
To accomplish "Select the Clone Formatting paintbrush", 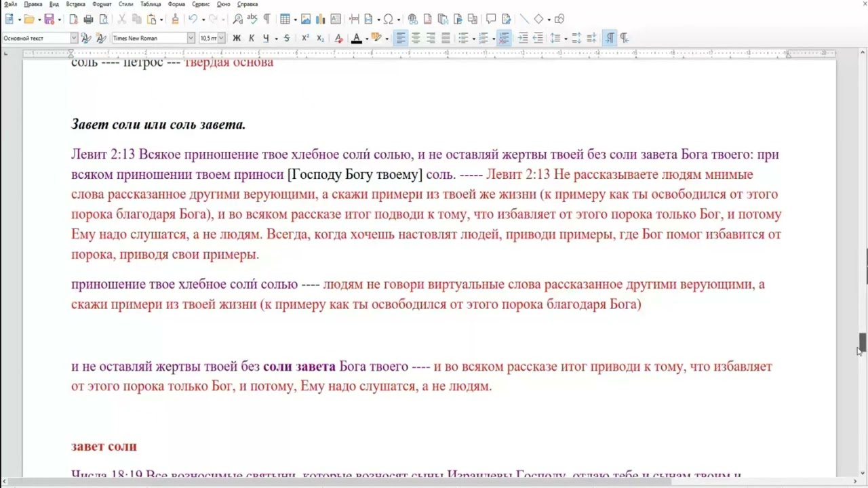I will 175,19.
